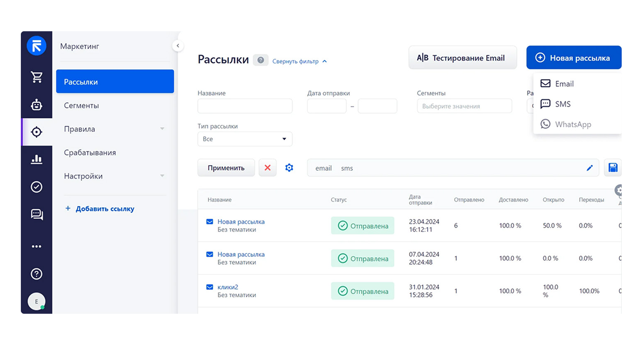This screenshot has width=644, height=345.
Task: Save the filter using the floppy disk icon
Action: pyautogui.click(x=613, y=168)
